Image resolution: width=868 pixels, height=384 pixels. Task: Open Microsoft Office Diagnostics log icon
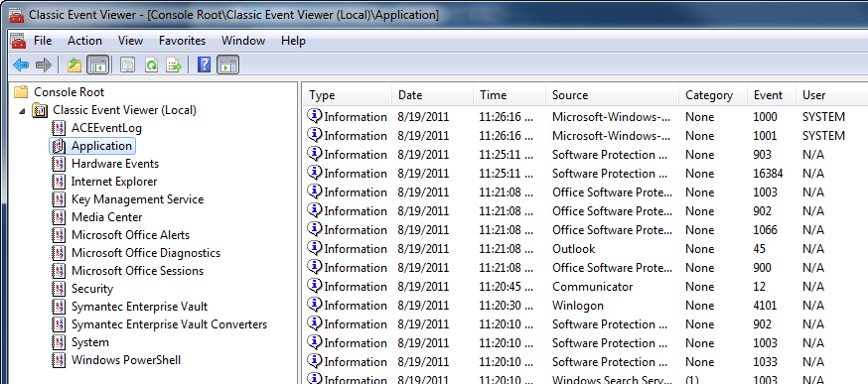tap(59, 253)
